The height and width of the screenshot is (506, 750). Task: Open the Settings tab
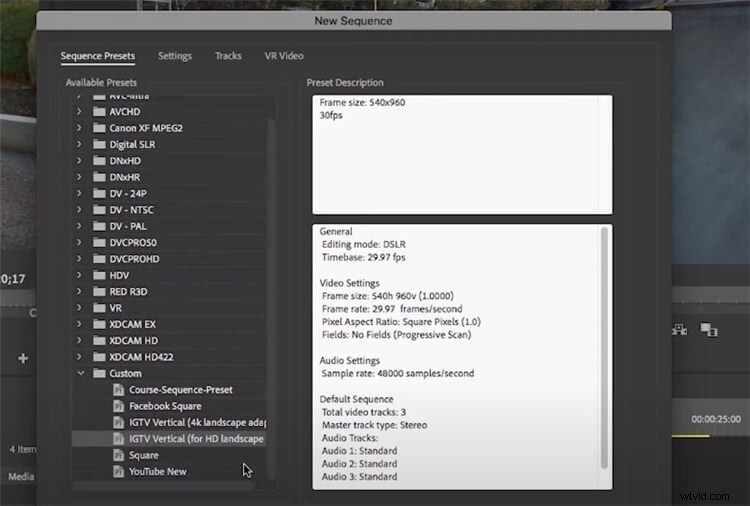(x=175, y=56)
